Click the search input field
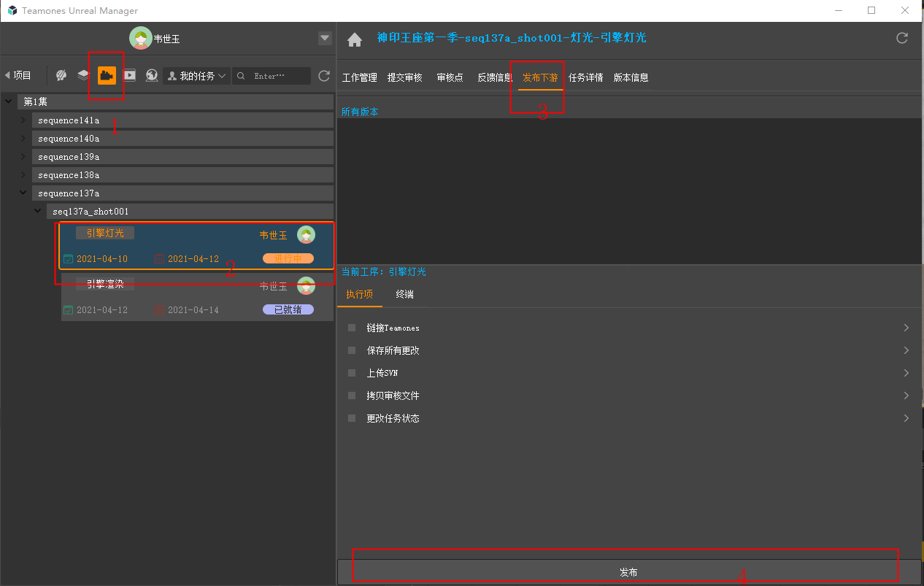This screenshot has height=586, width=924. click(x=277, y=76)
